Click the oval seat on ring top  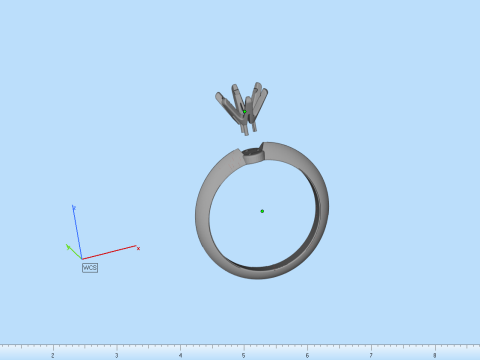(253, 155)
